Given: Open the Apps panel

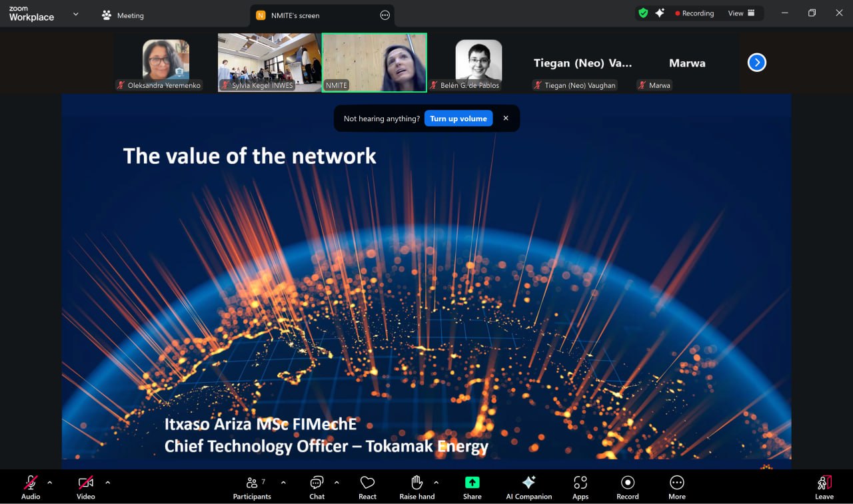Looking at the screenshot, I should pyautogui.click(x=580, y=487).
